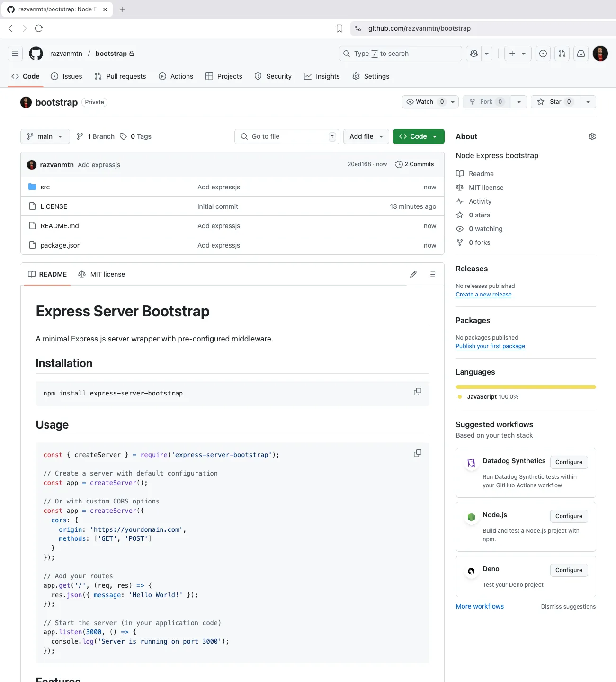Screen dimensions: 616x682
Task: Expand the main branch dropdown
Action: point(45,136)
